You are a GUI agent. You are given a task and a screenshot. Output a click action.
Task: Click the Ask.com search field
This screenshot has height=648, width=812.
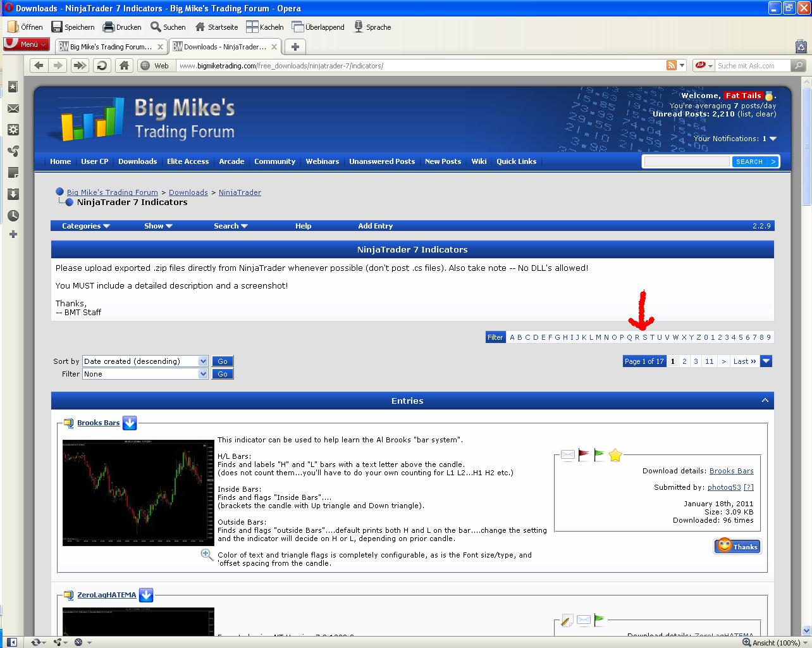753,66
